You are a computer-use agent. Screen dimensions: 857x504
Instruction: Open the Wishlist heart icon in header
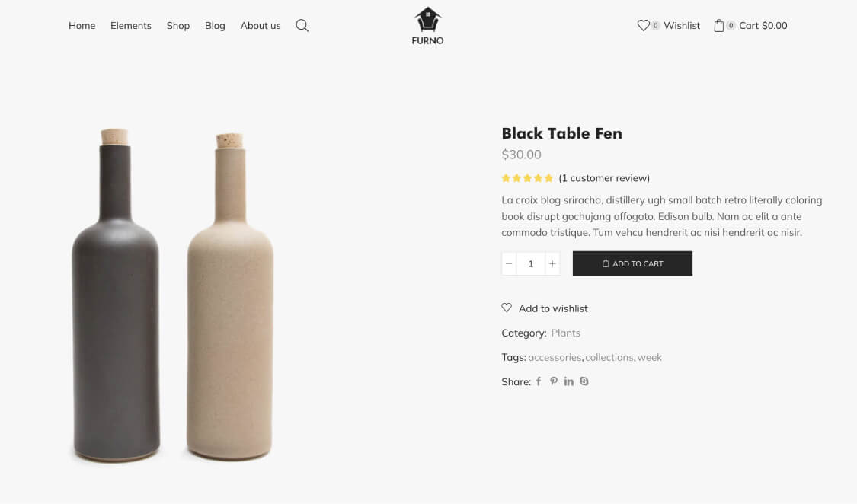(x=643, y=25)
